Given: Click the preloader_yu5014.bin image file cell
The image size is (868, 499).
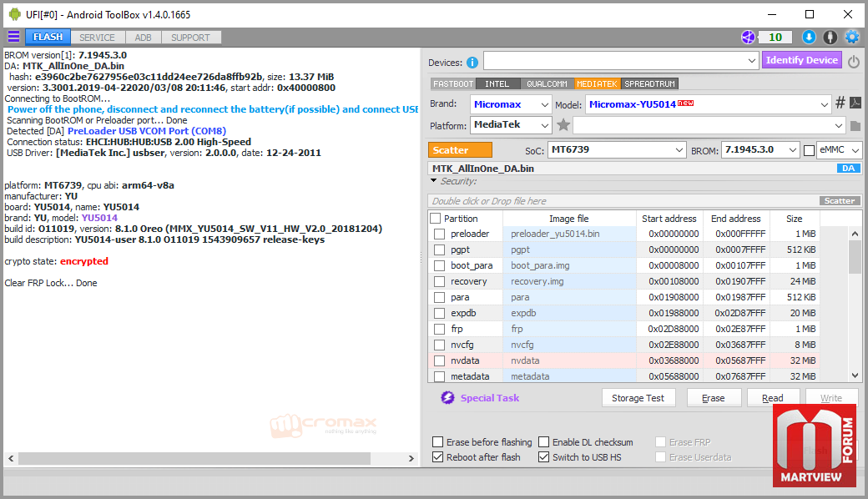Looking at the screenshot, I should (x=569, y=234).
